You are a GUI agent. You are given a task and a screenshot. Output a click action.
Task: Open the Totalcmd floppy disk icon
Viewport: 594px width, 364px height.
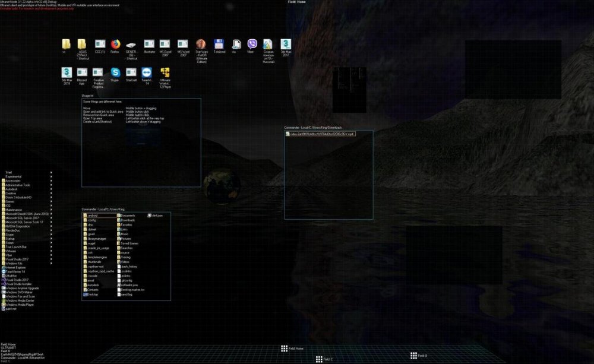[219, 44]
